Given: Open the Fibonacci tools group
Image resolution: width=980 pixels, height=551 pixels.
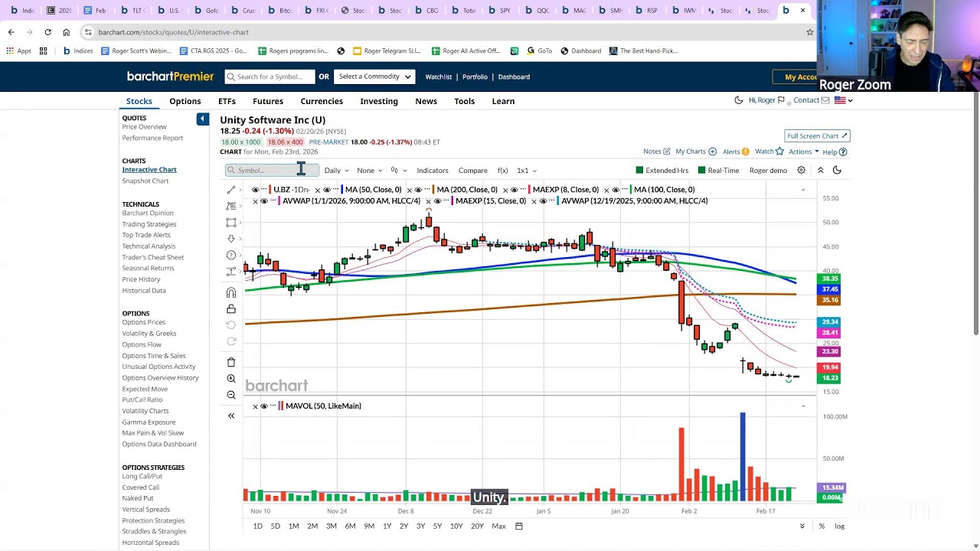Looking at the screenshot, I should pos(231,206).
